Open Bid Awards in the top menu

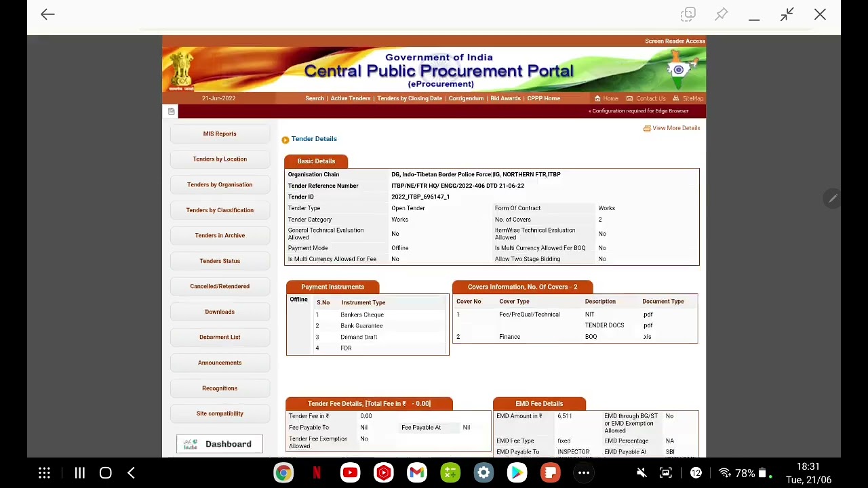click(x=505, y=98)
